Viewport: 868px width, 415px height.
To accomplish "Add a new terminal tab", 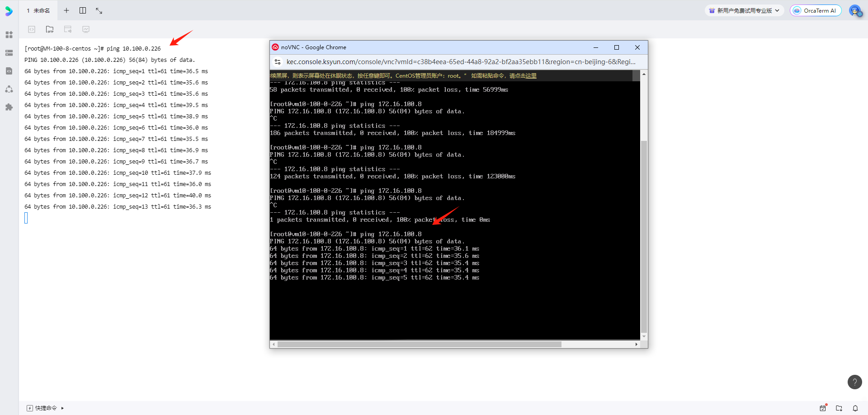I will click(x=66, y=10).
